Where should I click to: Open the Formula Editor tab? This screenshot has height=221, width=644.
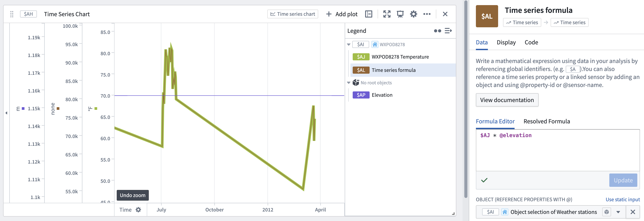point(495,121)
